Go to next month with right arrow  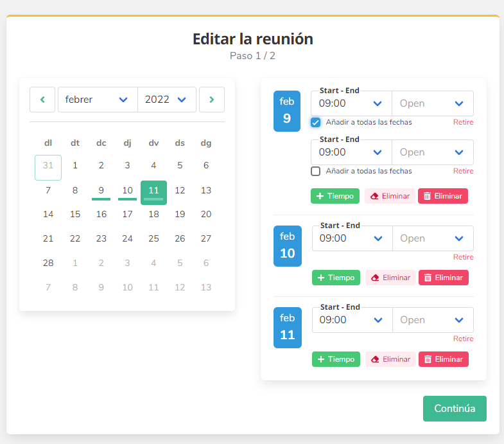[212, 100]
